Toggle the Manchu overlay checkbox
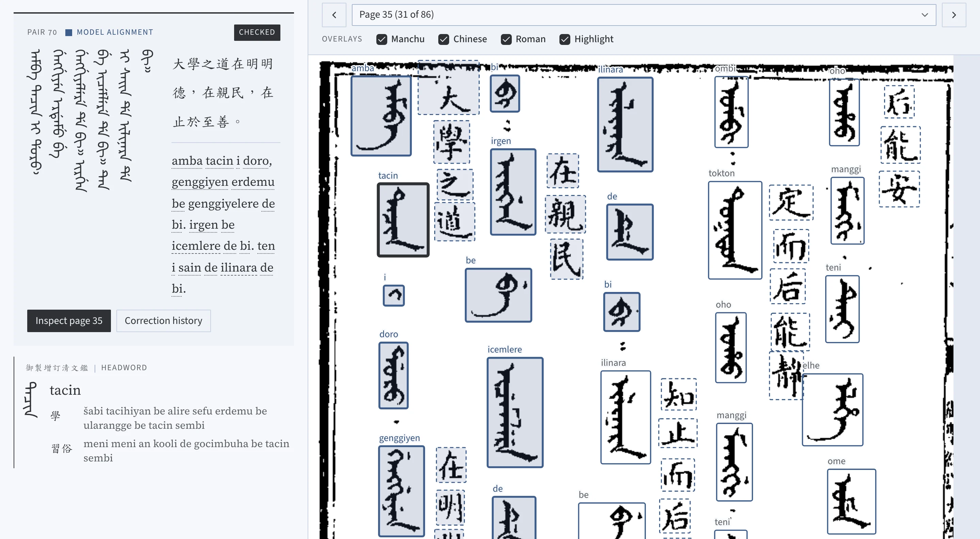This screenshot has height=539, width=980. coord(381,39)
